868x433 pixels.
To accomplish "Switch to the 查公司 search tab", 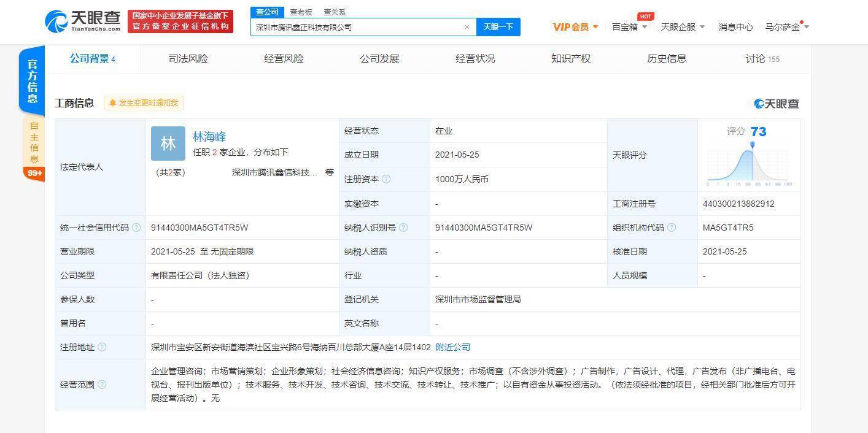I will pyautogui.click(x=267, y=12).
